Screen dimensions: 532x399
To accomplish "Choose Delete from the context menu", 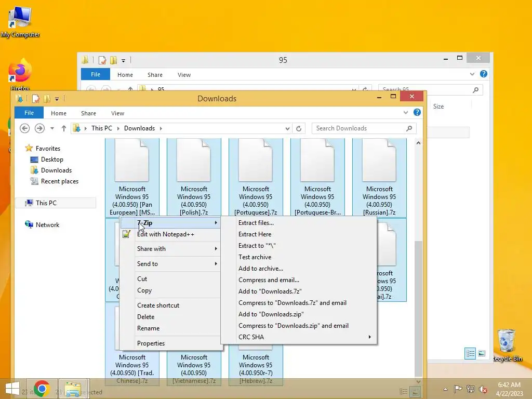I will [x=170, y=317].
